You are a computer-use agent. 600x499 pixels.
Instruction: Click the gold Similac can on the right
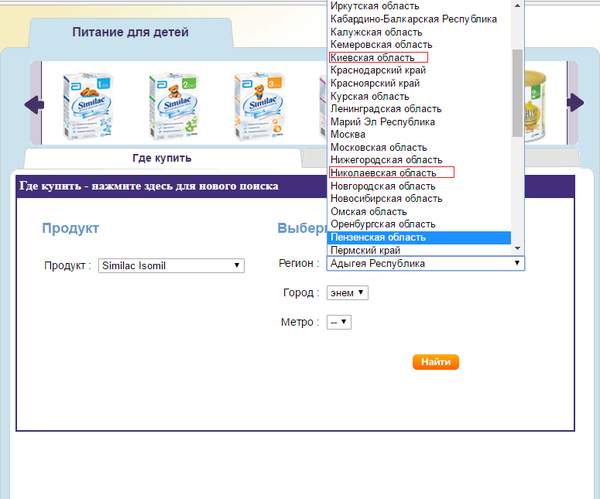click(x=535, y=105)
